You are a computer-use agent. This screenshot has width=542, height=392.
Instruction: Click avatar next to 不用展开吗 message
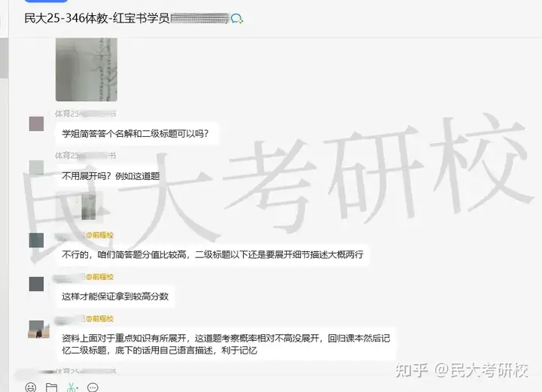(36, 168)
